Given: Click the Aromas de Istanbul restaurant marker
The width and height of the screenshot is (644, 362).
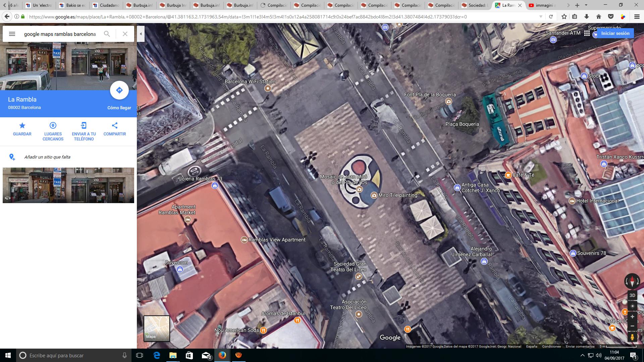Looking at the screenshot, I should 297,320.
